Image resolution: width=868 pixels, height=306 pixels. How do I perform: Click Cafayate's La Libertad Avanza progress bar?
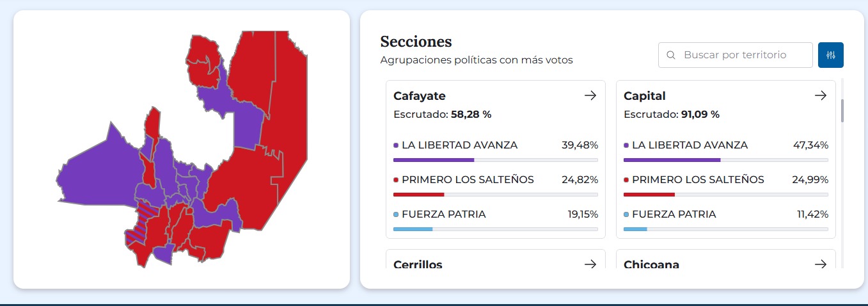point(495,159)
